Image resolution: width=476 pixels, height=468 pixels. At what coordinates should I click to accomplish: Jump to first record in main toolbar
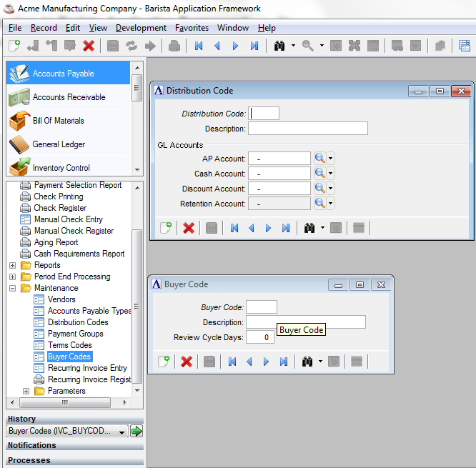(x=199, y=46)
